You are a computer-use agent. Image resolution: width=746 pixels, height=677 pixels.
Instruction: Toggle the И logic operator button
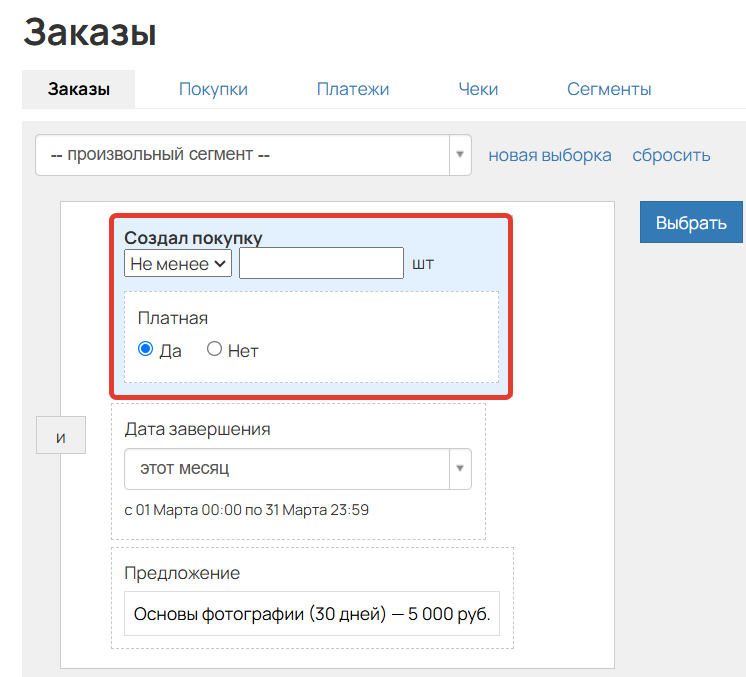[61, 435]
